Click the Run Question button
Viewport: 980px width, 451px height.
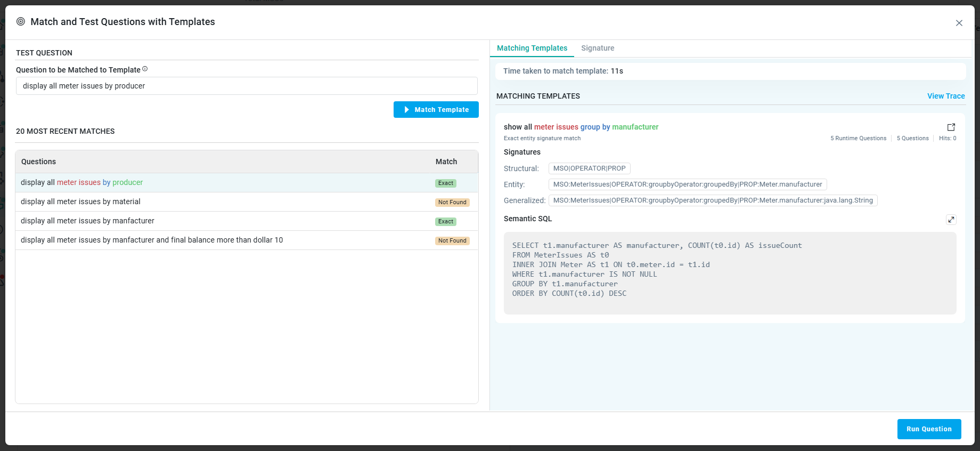coord(929,429)
